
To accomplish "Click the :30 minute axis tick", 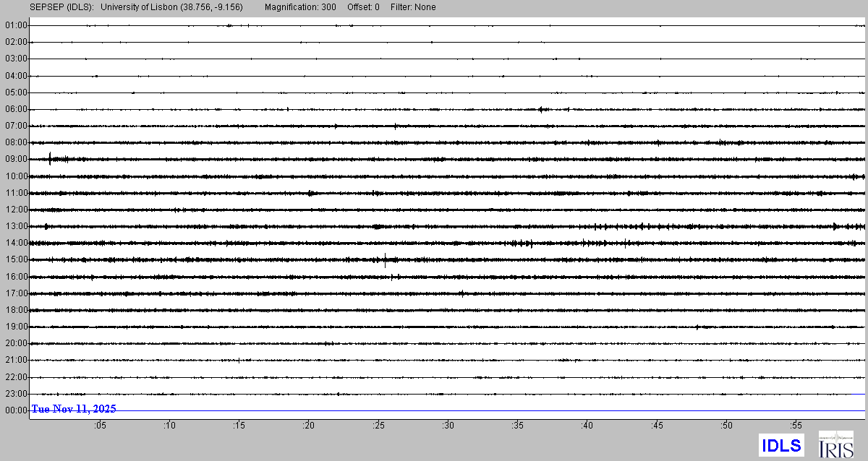I will tap(448, 426).
